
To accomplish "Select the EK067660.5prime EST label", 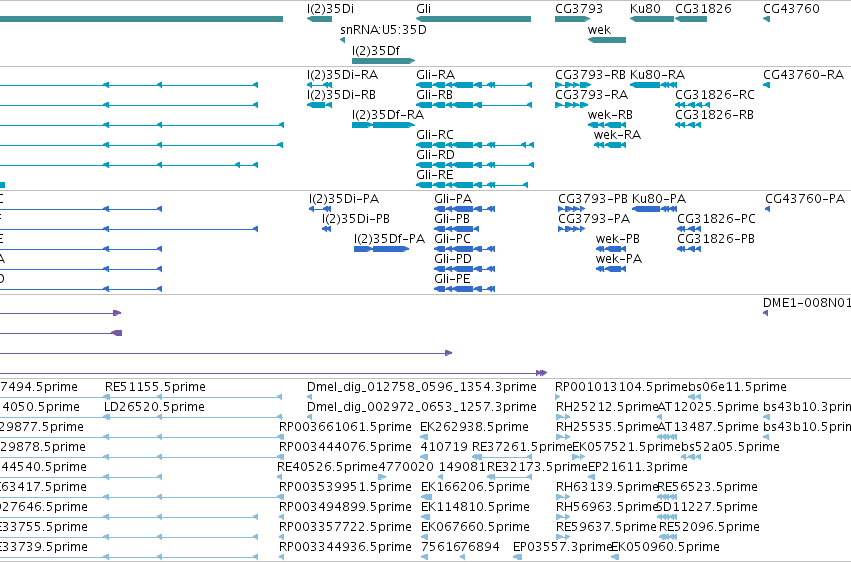I will pyautogui.click(x=475, y=528).
